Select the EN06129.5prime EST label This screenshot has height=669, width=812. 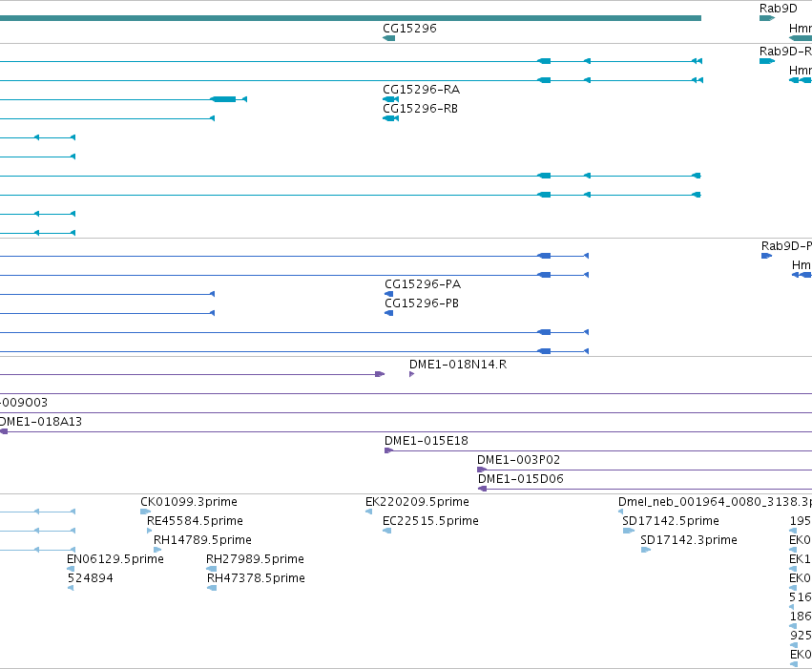pyautogui.click(x=115, y=559)
